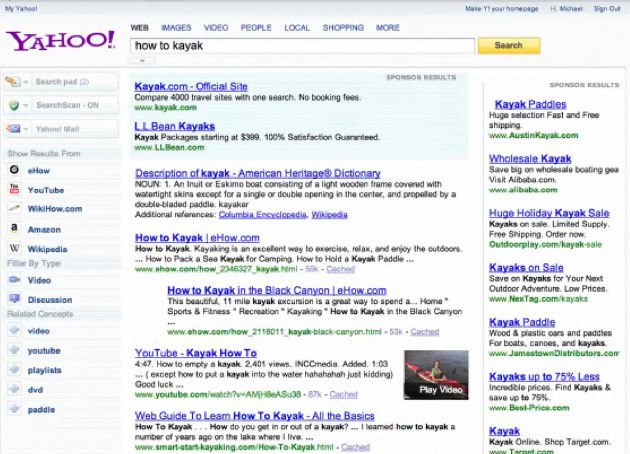
Task: Open cached copy of Black Canyon result
Action: point(425,332)
